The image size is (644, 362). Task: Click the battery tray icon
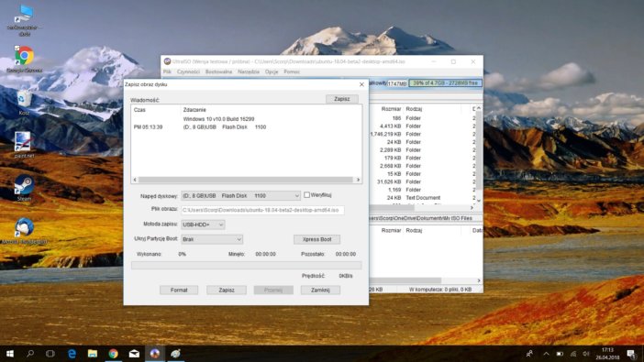click(x=560, y=354)
